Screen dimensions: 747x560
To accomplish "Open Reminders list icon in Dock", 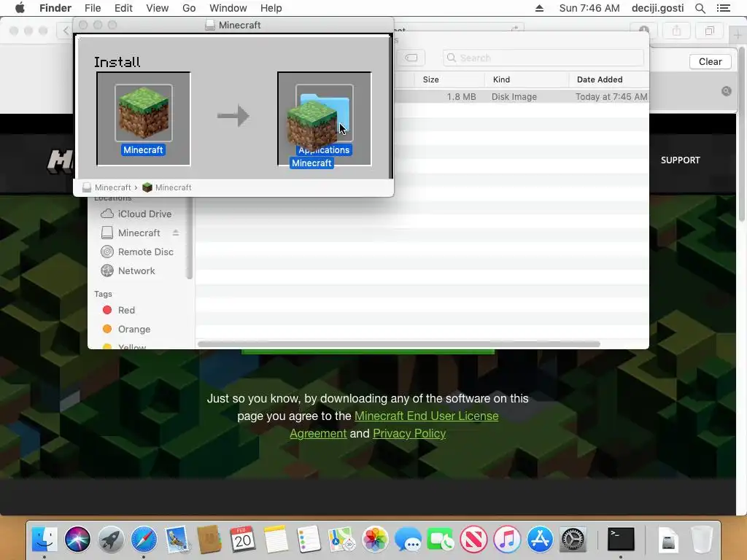I will tap(309, 540).
